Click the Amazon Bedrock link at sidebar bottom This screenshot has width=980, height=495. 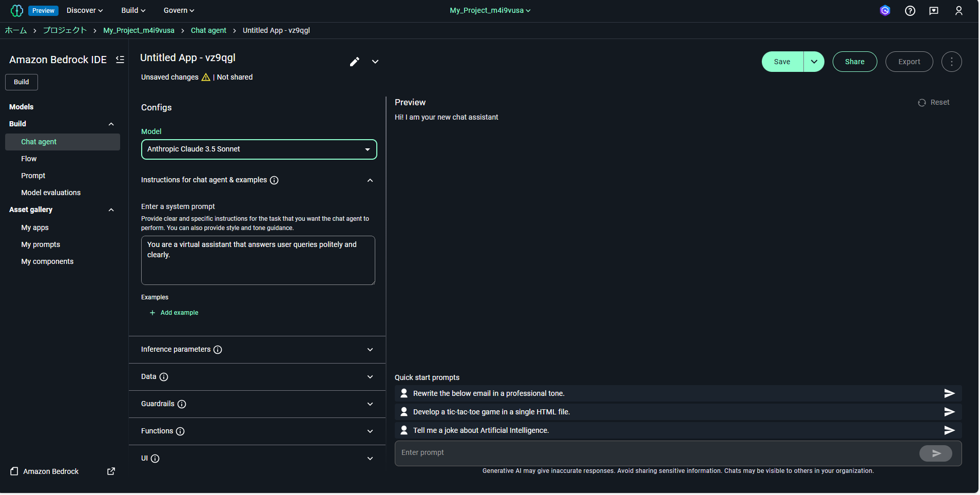(x=51, y=471)
